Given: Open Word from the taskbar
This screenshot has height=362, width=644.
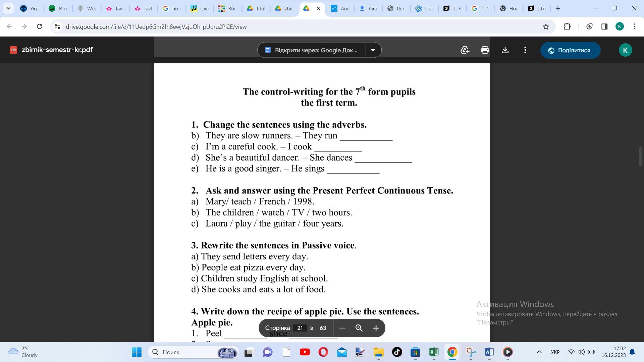Looking at the screenshot, I should pos(489,352).
